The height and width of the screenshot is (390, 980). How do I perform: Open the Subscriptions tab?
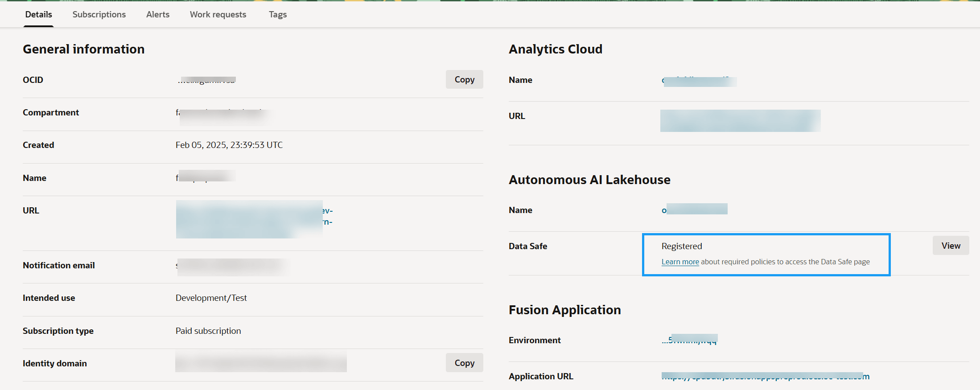pos(99,14)
